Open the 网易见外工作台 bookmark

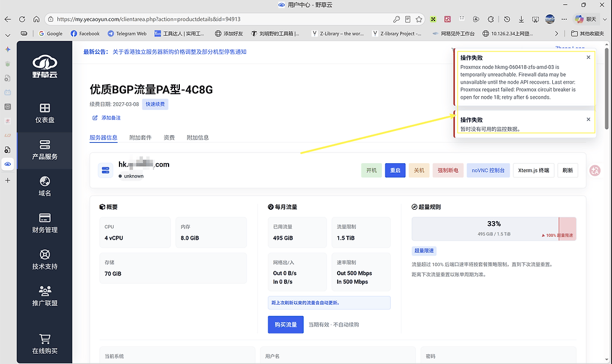[454, 33]
